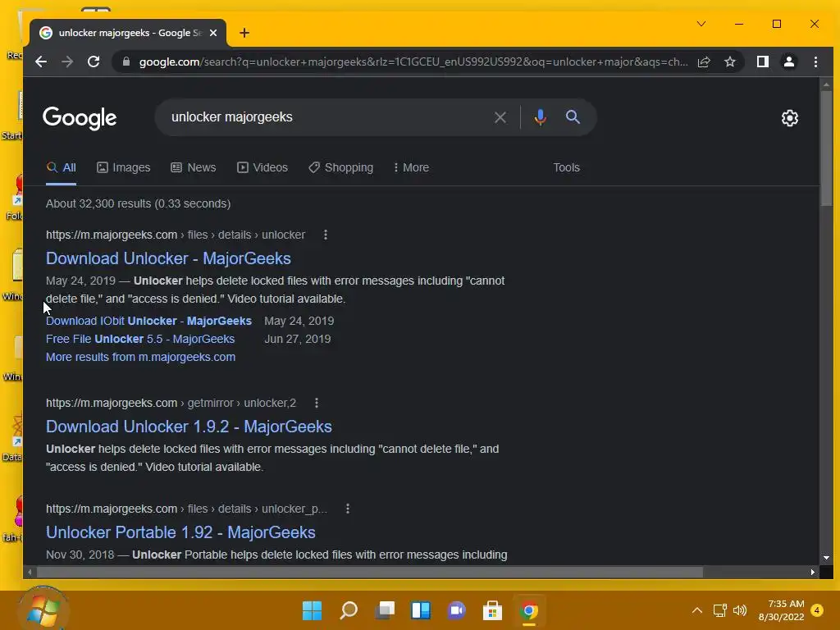Select the All results tab
840x630 pixels.
(x=61, y=167)
